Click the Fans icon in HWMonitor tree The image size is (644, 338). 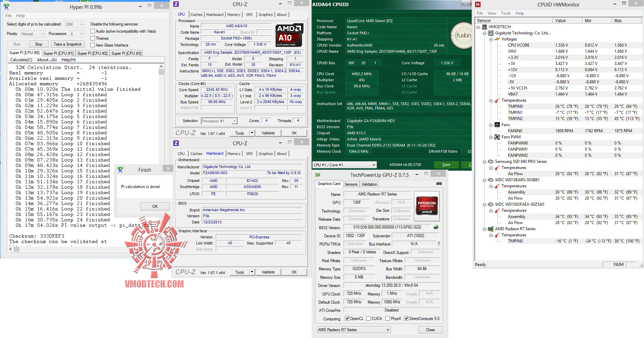[x=497, y=125]
